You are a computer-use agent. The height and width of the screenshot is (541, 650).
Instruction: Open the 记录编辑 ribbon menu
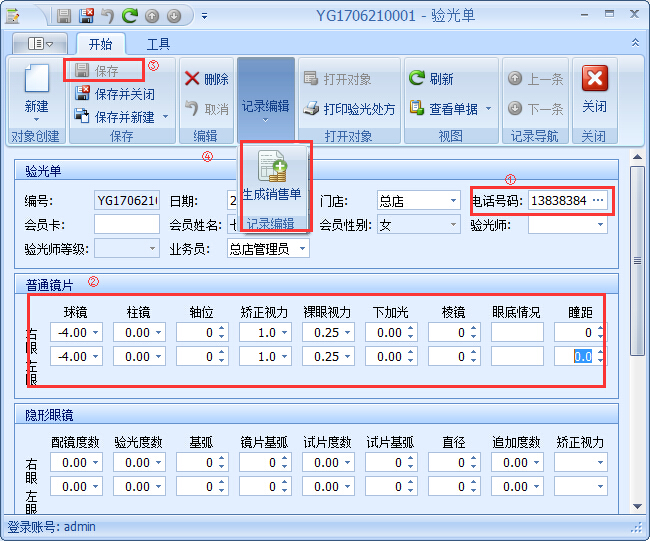(x=266, y=99)
